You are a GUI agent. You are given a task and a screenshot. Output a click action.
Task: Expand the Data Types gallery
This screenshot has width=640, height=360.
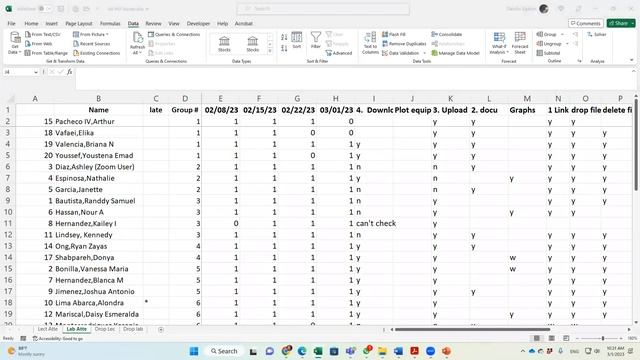coord(270,51)
